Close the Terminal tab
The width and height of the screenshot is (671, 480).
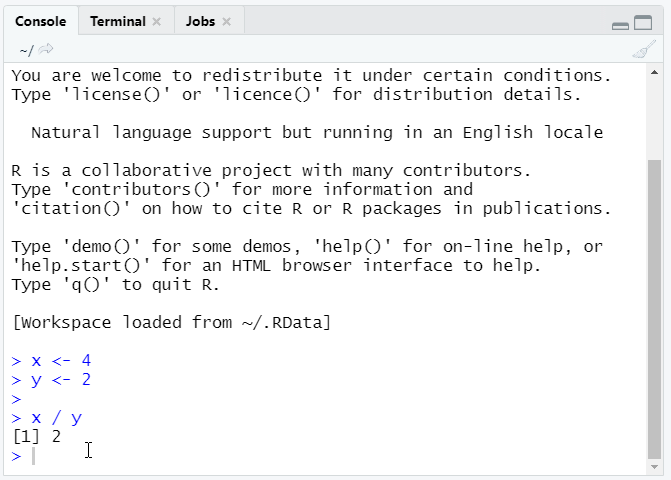(x=156, y=22)
